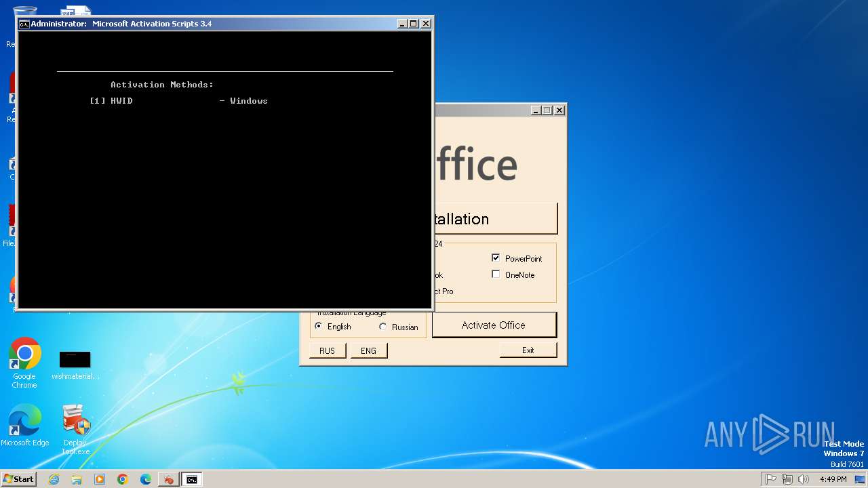Toggle the PowerPoint checkbox
Screen dimensions: 868x488
pos(496,258)
